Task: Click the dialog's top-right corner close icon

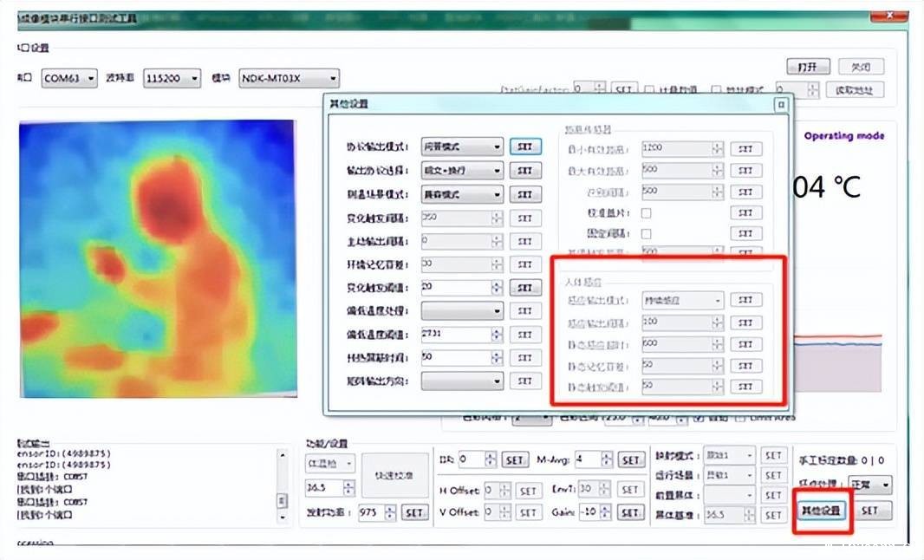Action: tap(781, 104)
